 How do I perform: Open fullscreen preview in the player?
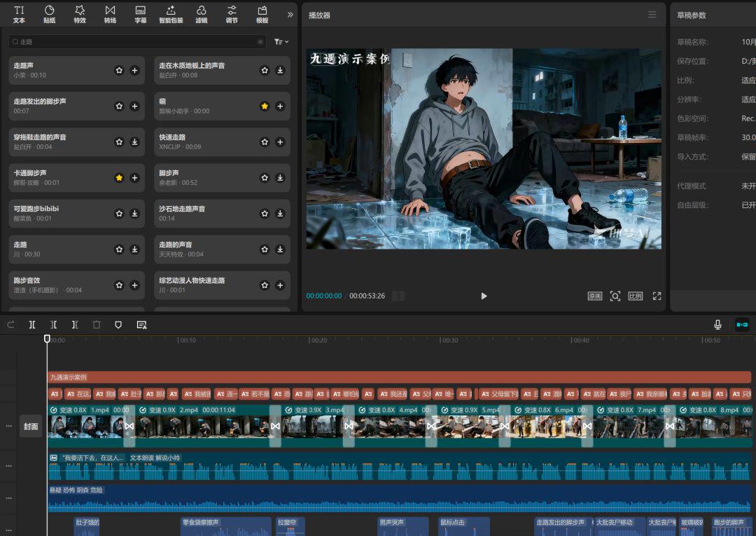[657, 296]
